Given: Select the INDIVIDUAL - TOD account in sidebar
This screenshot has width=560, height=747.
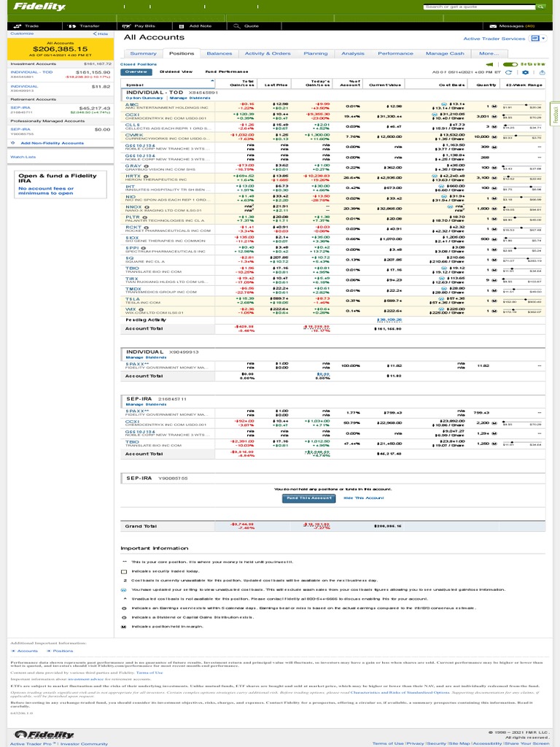Looking at the screenshot, I should pos(60,74).
